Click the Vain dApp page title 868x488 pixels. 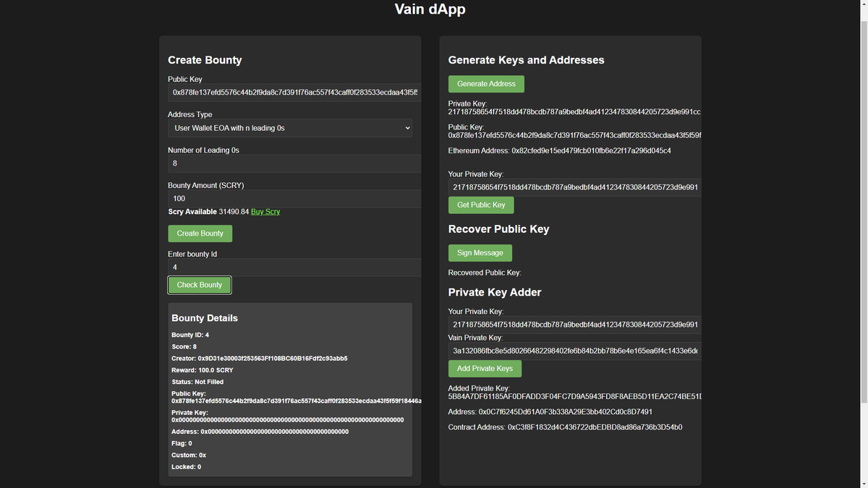(430, 9)
